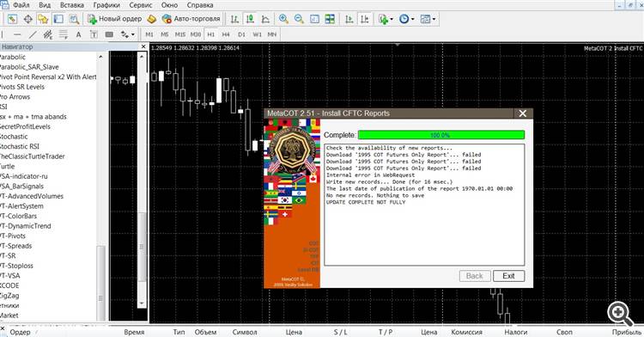This screenshot has width=644, height=337.
Task: Switch timeframe to M15
Action: (180, 34)
